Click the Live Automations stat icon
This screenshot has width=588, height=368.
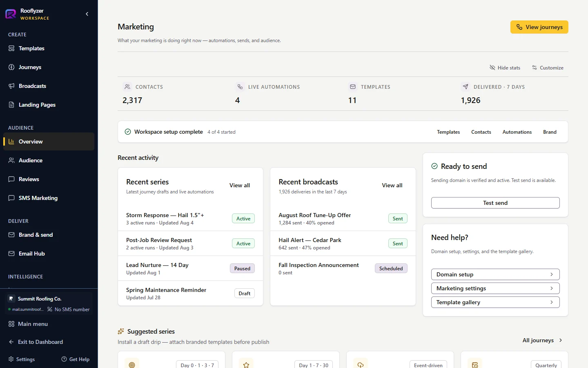coord(240,87)
